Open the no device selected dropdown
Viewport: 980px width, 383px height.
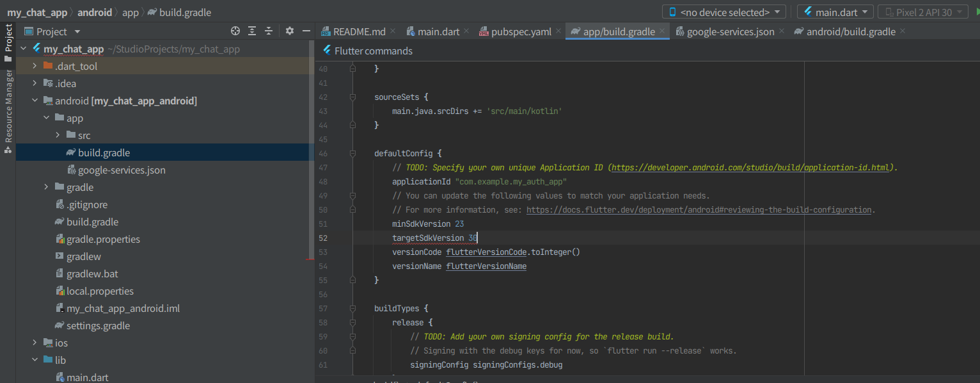(724, 12)
